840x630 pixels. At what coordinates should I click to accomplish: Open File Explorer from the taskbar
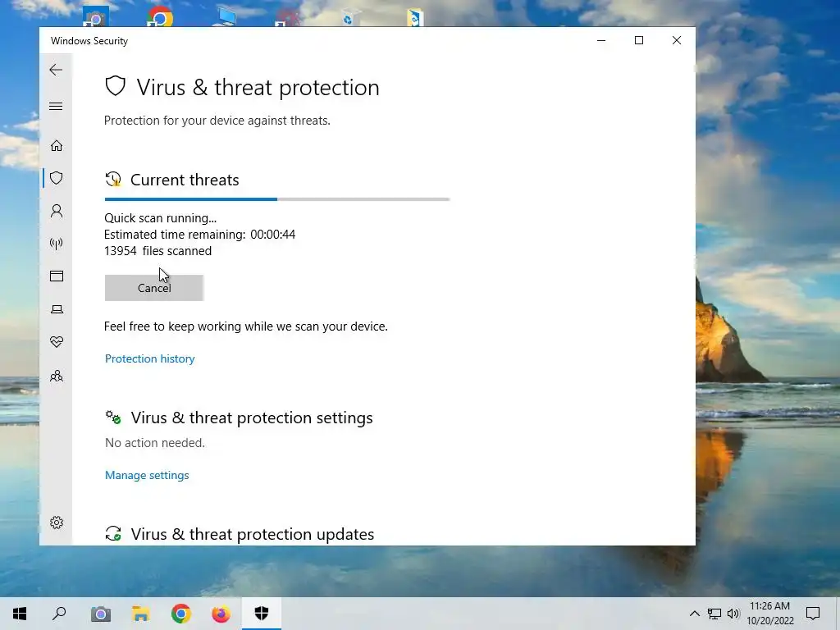[x=141, y=614]
